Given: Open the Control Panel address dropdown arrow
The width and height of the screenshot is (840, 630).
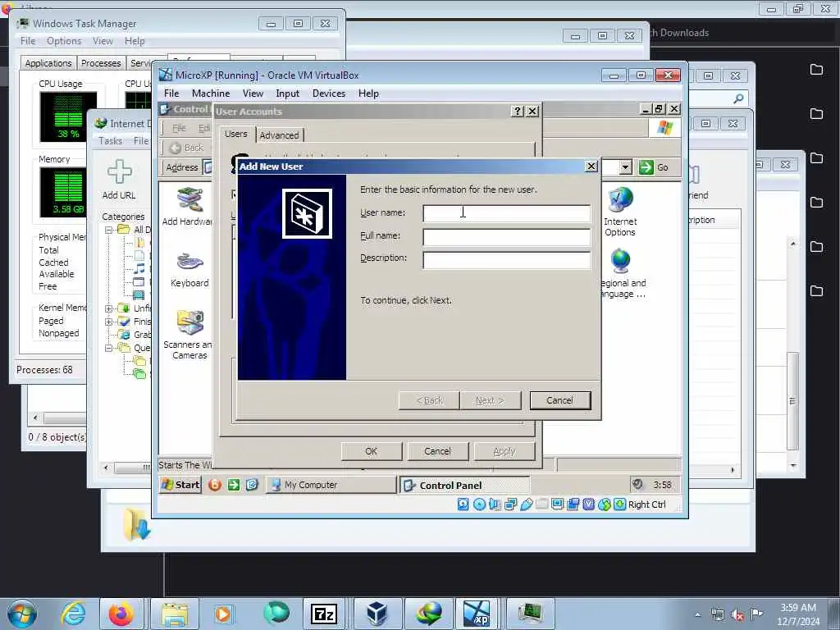Looking at the screenshot, I should pyautogui.click(x=625, y=167).
